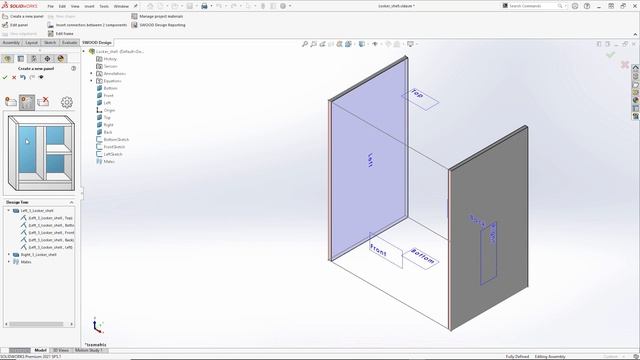Select LeftSketch in flyout tree
The width and height of the screenshot is (640, 360).
coord(109,154)
